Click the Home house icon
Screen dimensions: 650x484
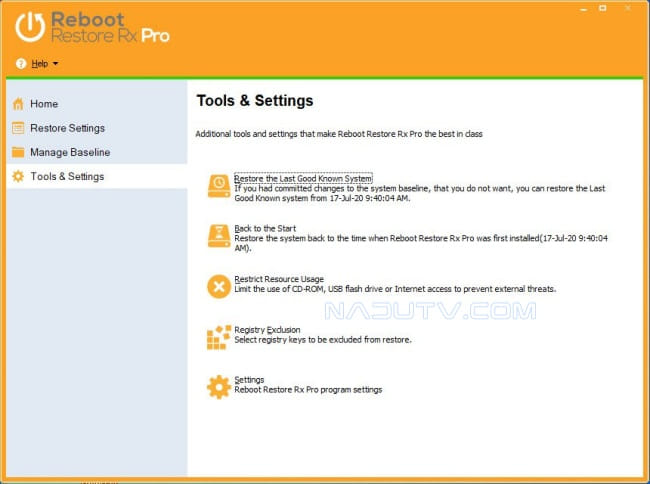18,104
